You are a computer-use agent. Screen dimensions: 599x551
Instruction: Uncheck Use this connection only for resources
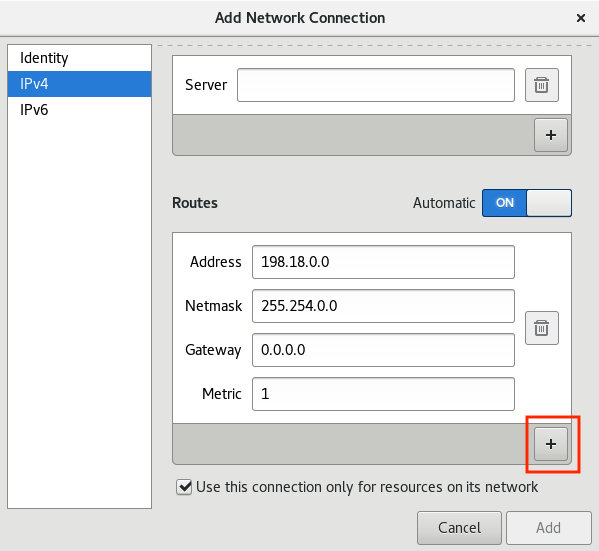tap(184, 487)
